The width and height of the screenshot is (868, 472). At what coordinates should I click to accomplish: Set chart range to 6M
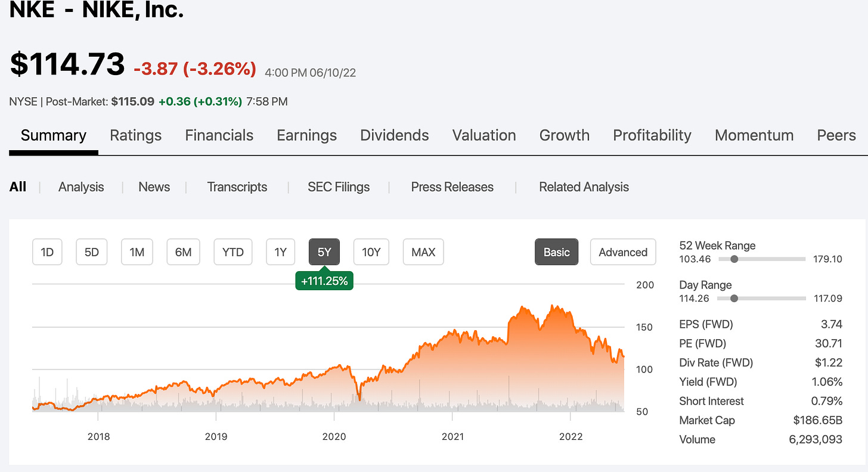click(183, 252)
